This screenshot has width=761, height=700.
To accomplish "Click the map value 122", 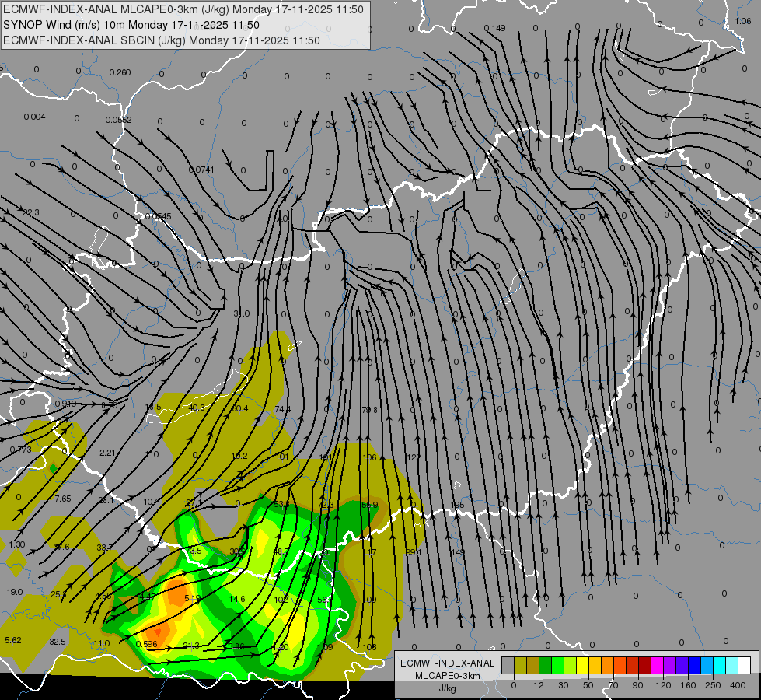I will 414,457.
